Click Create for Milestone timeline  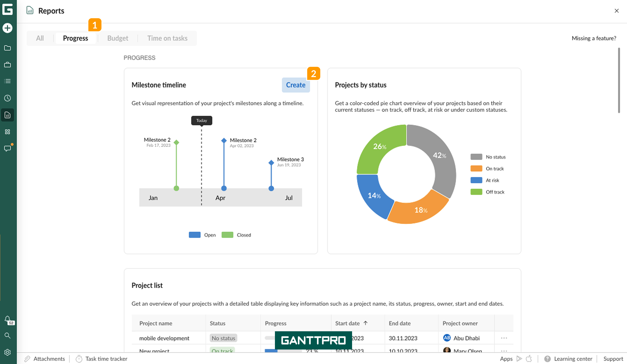point(295,85)
